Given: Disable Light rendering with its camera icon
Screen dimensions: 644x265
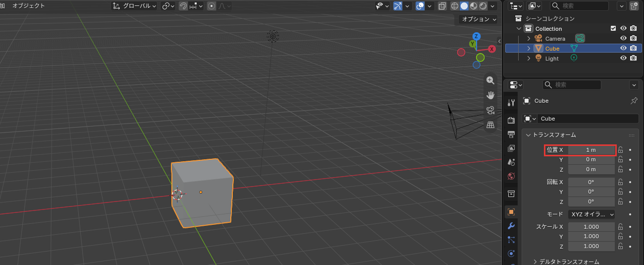Looking at the screenshot, I should (633, 58).
